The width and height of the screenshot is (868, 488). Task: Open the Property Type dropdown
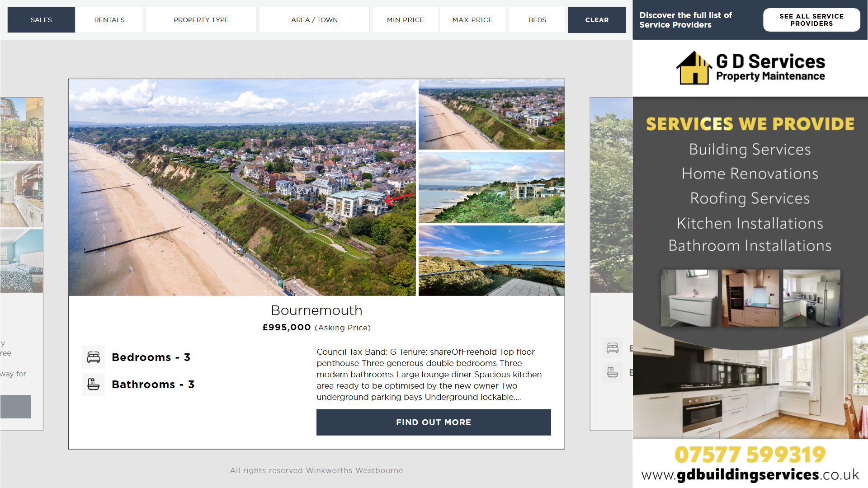(x=201, y=20)
